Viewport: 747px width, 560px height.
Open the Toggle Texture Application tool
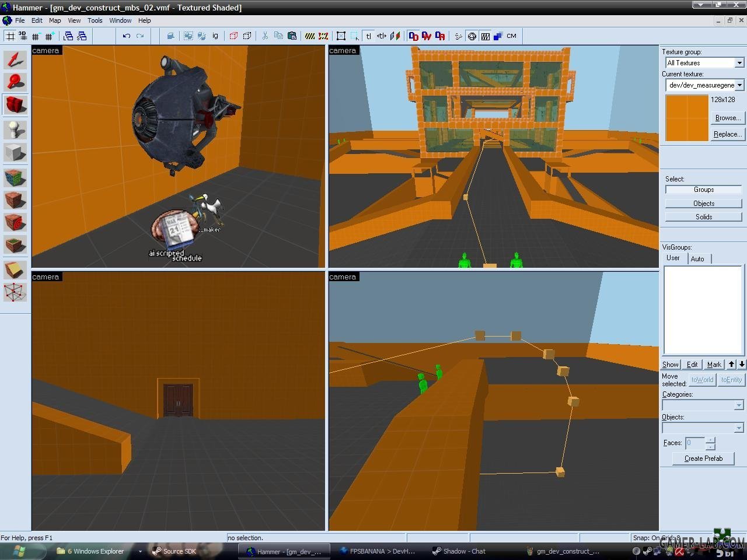(15, 178)
